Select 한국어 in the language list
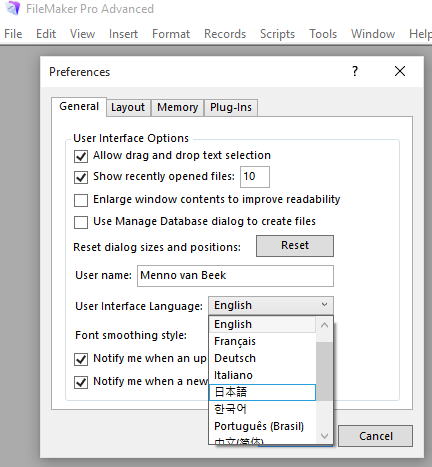 (262, 409)
